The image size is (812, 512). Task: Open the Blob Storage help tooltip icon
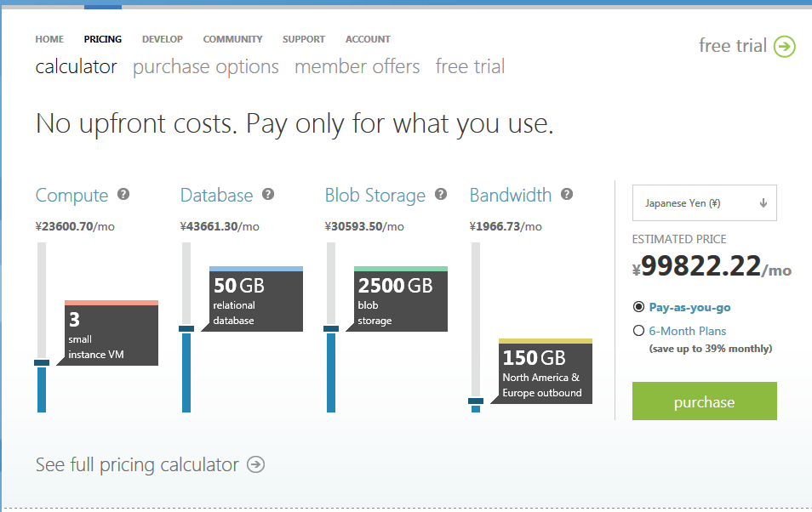[441, 195]
